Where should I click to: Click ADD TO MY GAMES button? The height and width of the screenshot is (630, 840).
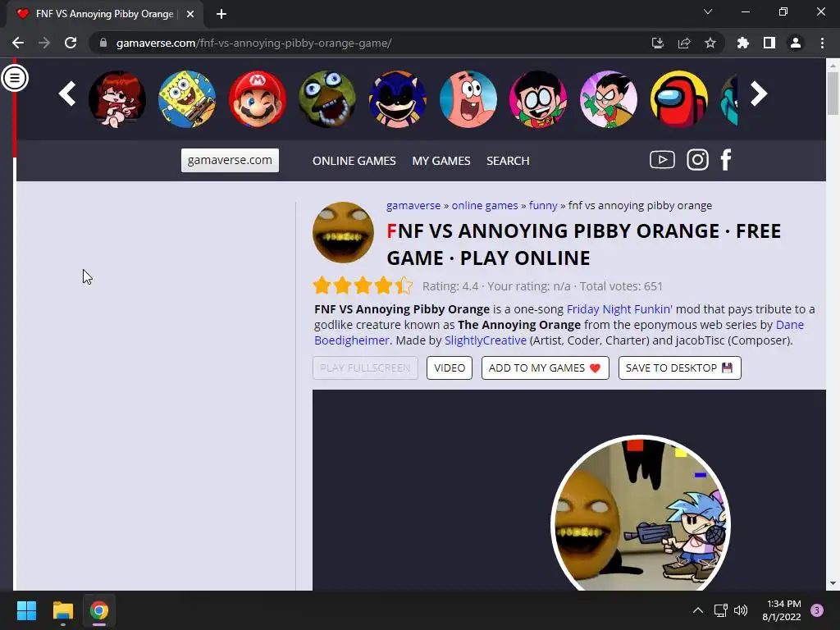546,368
